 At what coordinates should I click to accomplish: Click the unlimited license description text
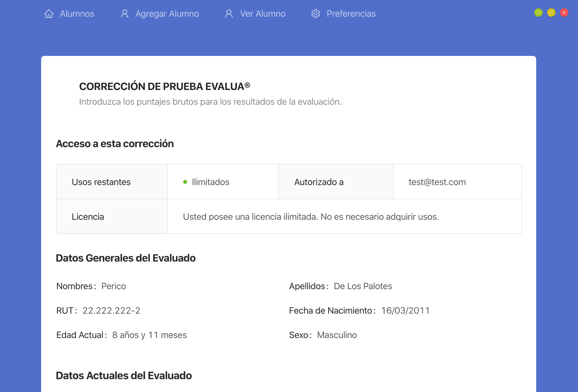point(311,217)
